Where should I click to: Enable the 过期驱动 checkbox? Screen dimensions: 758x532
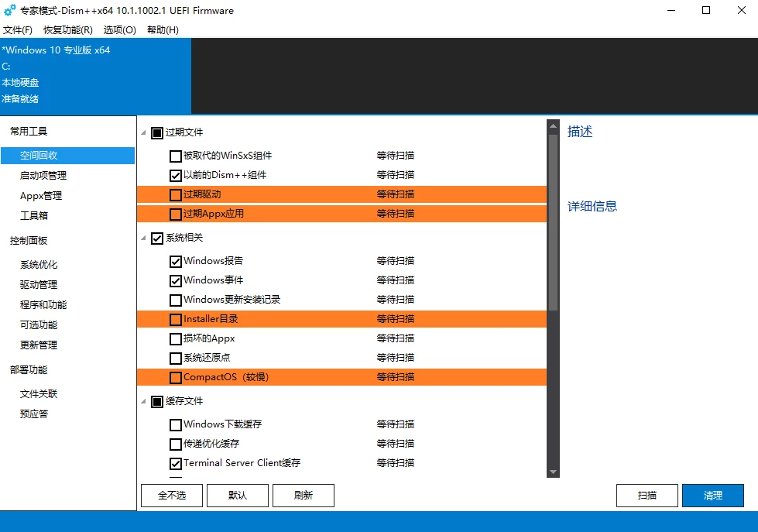pos(176,195)
